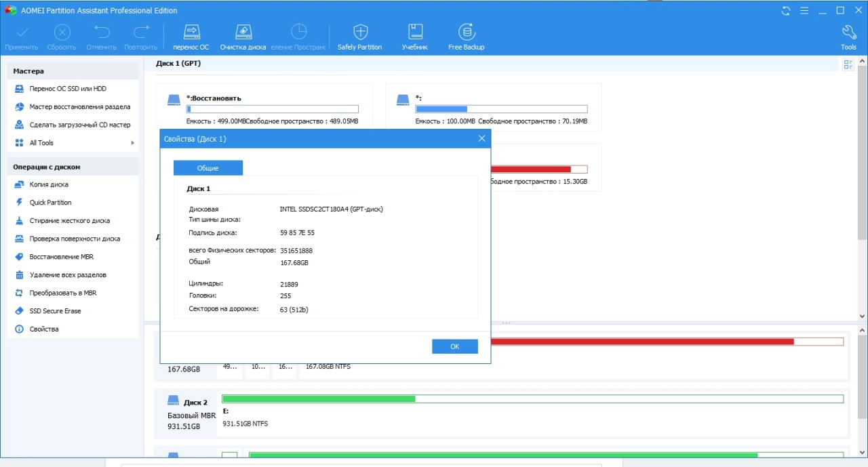The image size is (868, 467).
Task: Click the Диск 1 (GPT) header text
Action: click(x=178, y=64)
